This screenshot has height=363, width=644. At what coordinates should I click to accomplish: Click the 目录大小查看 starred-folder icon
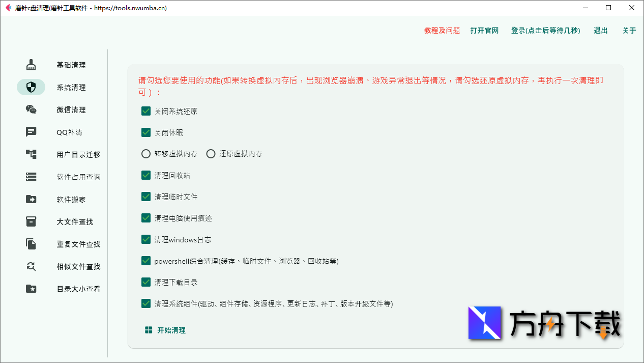[x=31, y=289]
